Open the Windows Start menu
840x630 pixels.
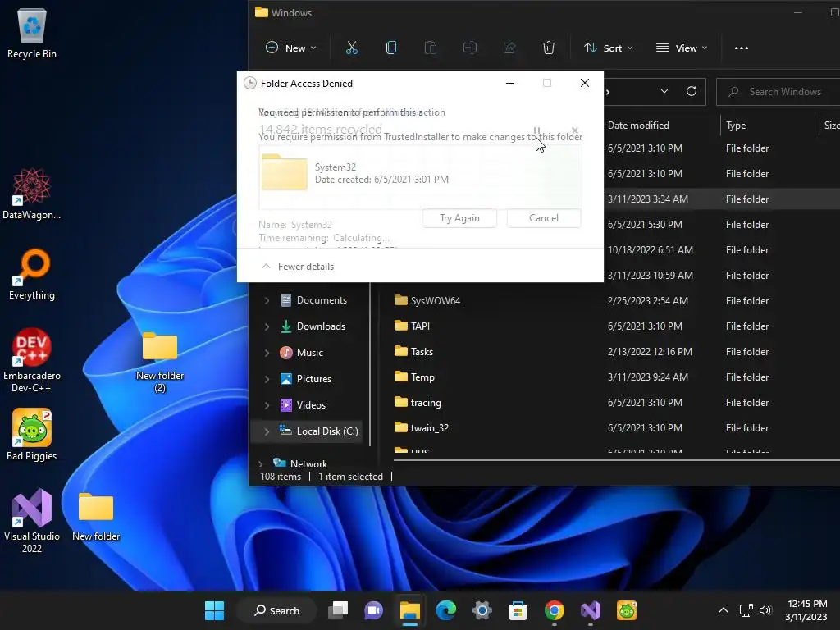pos(214,610)
